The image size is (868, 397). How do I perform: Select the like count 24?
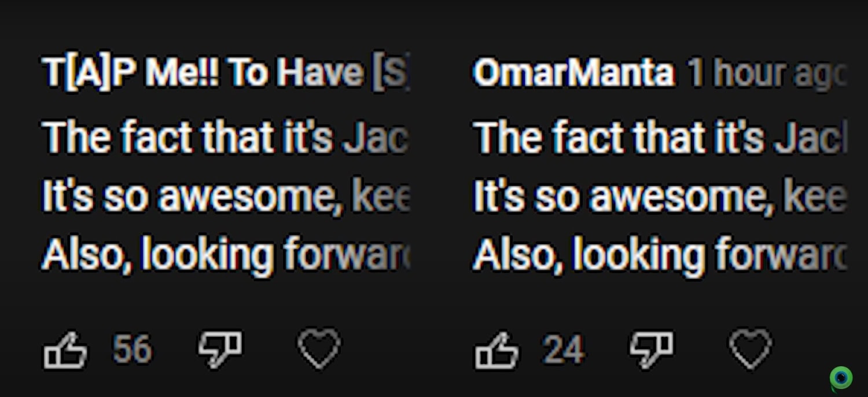(564, 348)
